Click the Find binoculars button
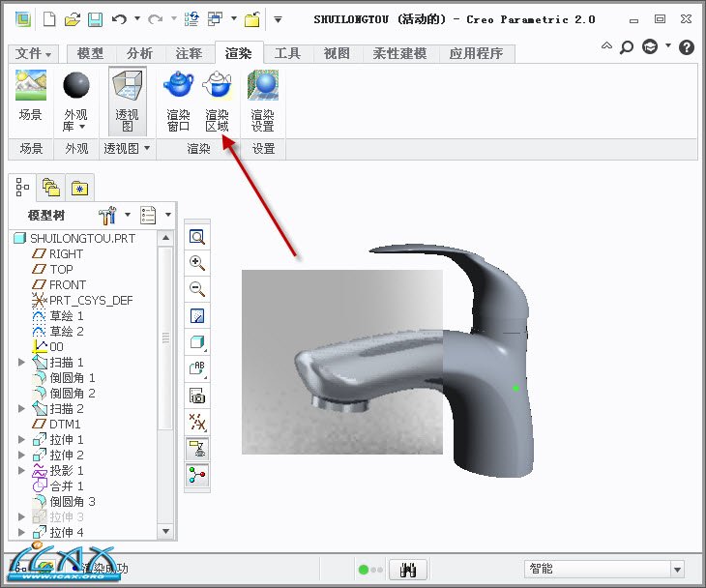706x588 pixels. (x=408, y=570)
